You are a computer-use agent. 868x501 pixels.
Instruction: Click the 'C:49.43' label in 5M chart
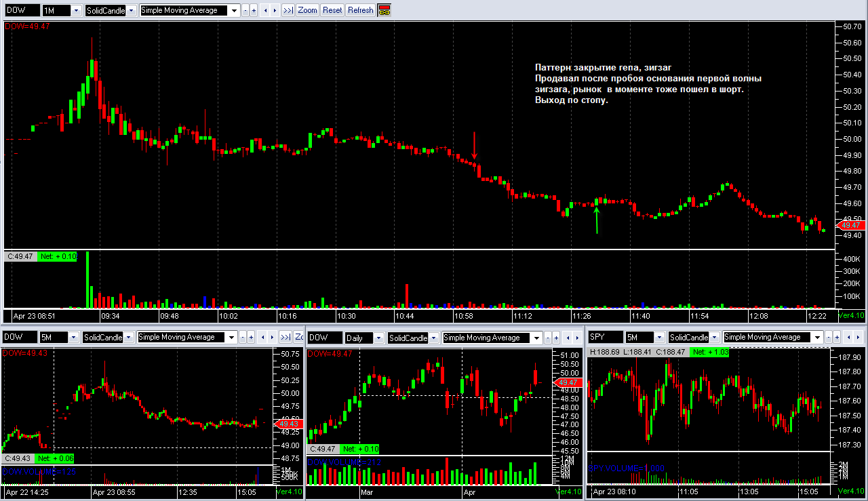[x=18, y=458]
